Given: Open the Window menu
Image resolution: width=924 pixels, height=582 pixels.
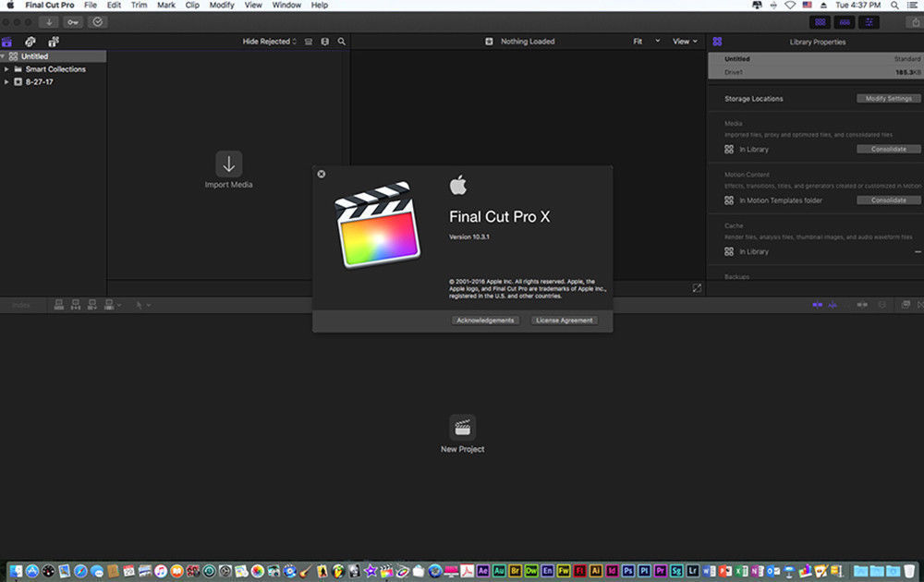Looking at the screenshot, I should (286, 6).
